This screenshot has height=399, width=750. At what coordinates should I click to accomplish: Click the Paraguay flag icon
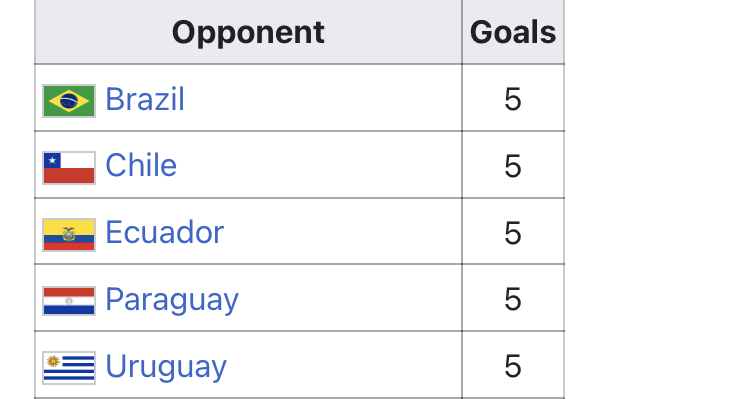(69, 301)
